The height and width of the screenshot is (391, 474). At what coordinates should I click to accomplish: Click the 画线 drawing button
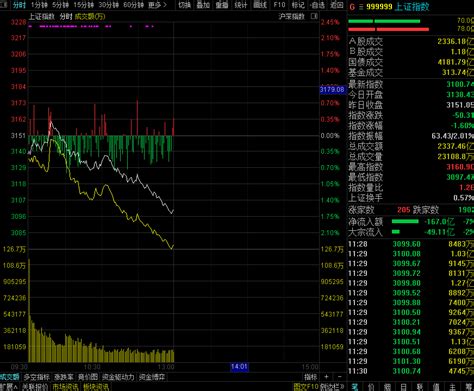pyautogui.click(x=260, y=5)
